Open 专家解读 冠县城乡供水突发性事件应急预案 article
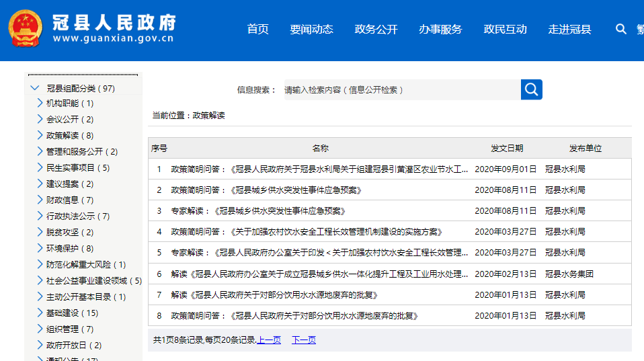 click(258, 211)
